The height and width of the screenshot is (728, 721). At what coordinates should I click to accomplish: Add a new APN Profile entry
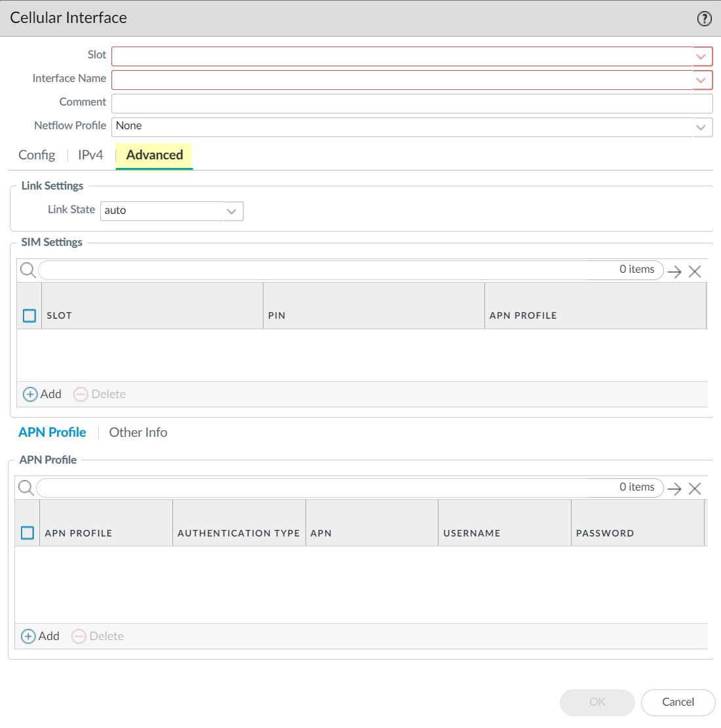(41, 636)
